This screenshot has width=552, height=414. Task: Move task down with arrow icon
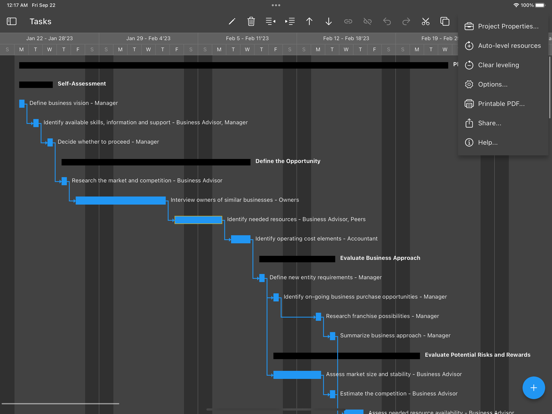click(x=328, y=21)
